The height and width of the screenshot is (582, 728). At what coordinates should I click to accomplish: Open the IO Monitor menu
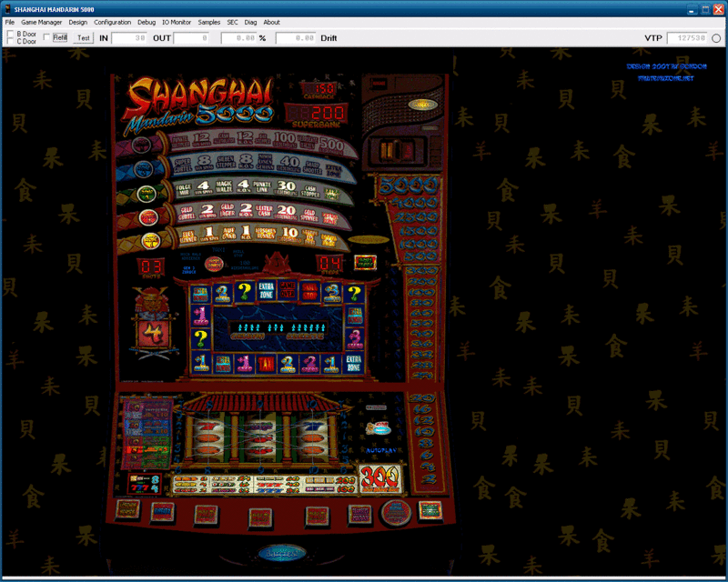point(177,22)
